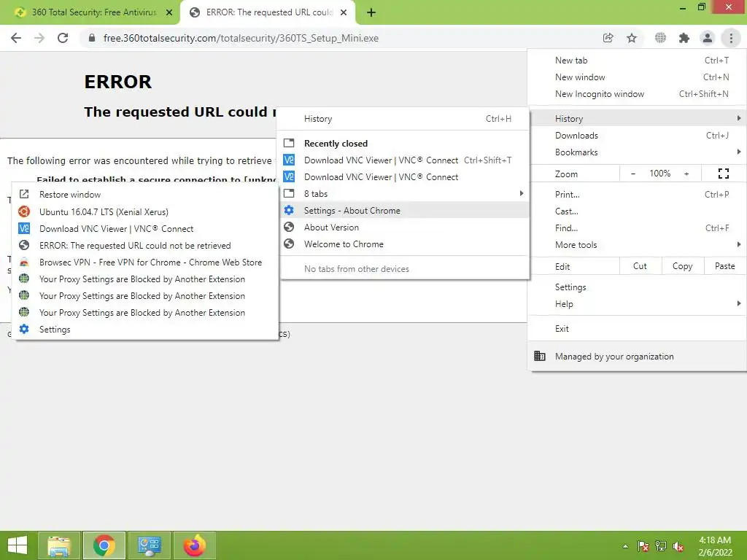Expand the History submenu in main menu
Viewport: 747px width, 560px height.
637,119
